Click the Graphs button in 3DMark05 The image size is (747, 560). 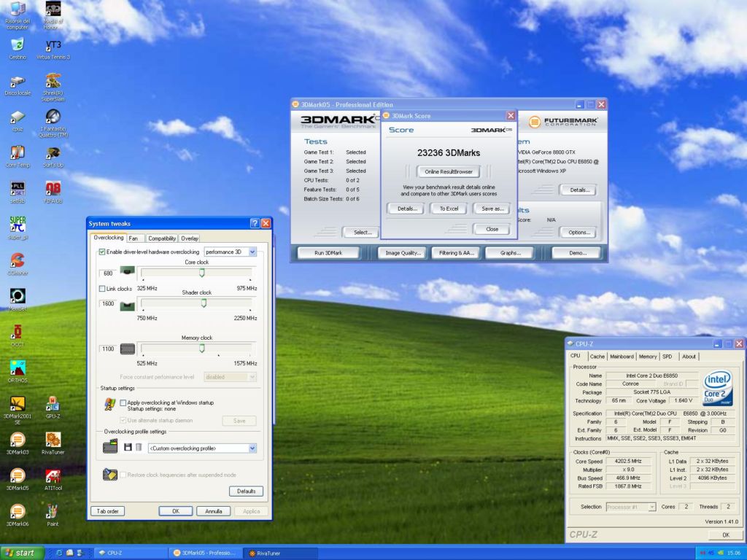(510, 253)
